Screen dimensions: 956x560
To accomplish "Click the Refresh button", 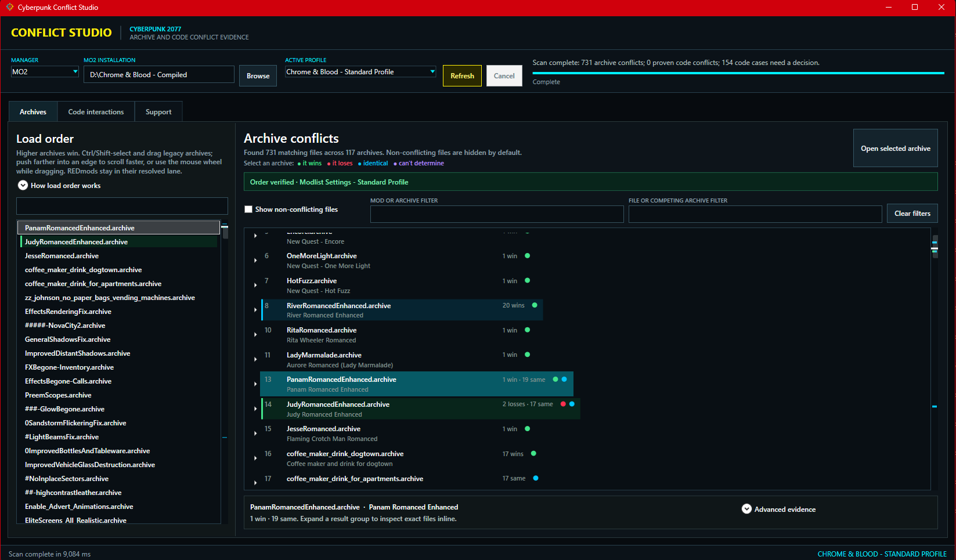I will [462, 75].
